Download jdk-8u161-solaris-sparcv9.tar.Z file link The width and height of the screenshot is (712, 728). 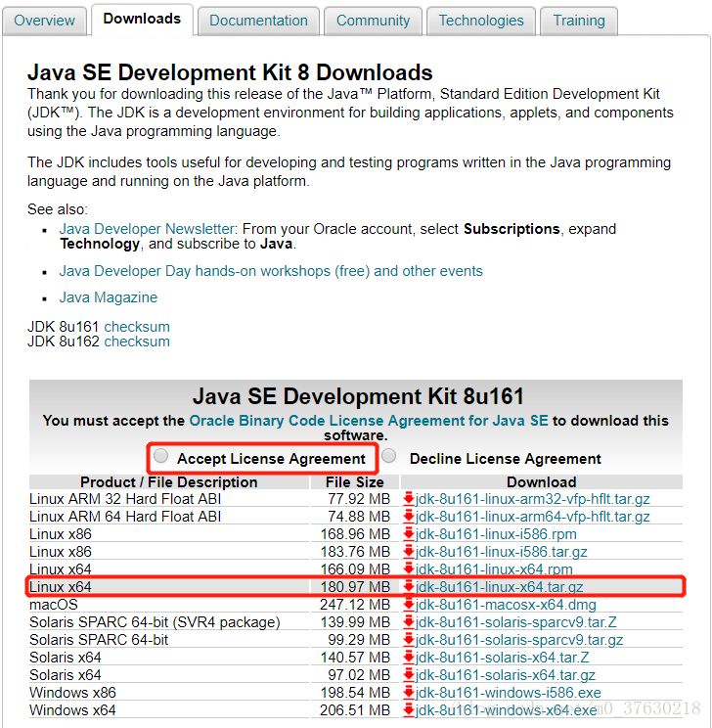516,622
